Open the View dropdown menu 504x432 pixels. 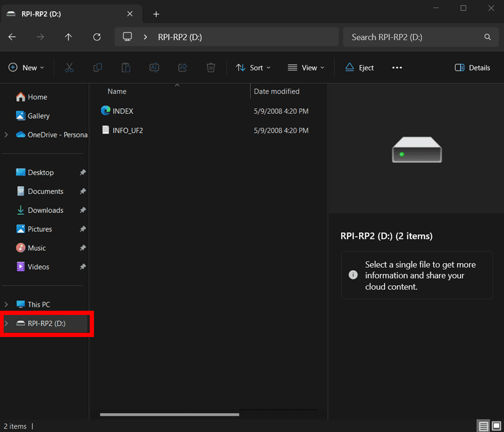tap(306, 68)
